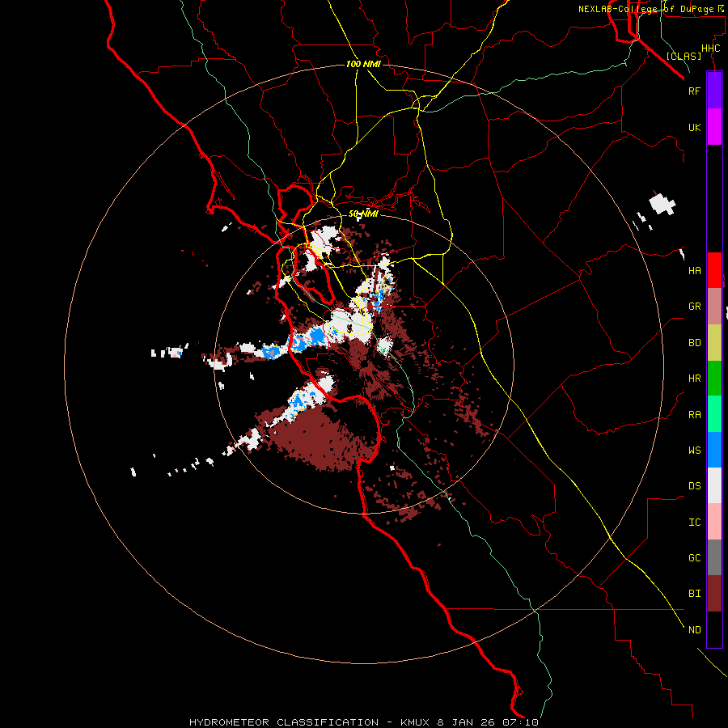This screenshot has width=728, height=728.
Task: Click the gray GC legend swatch
Action: pos(714,557)
